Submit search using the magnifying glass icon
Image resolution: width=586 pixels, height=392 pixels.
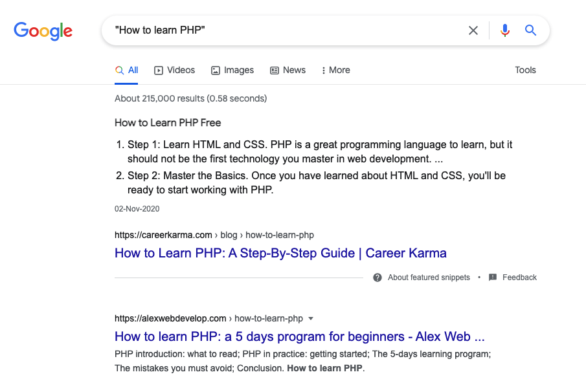coord(530,30)
